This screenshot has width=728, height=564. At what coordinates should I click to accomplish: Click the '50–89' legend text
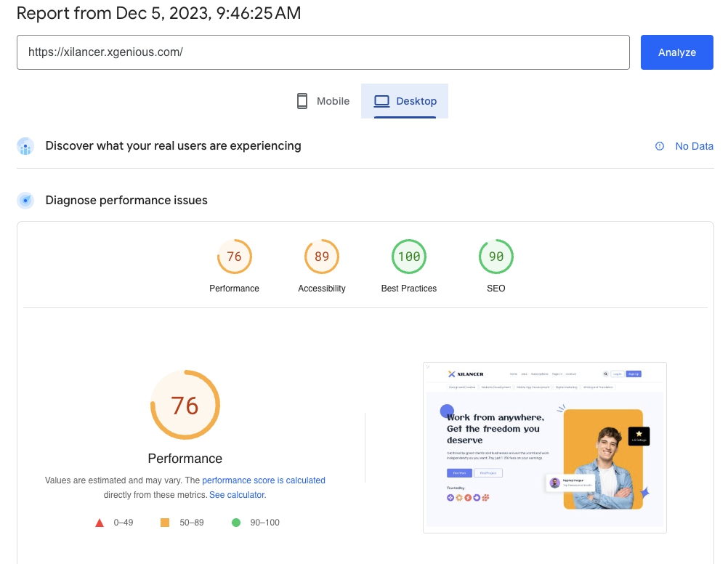192,523
